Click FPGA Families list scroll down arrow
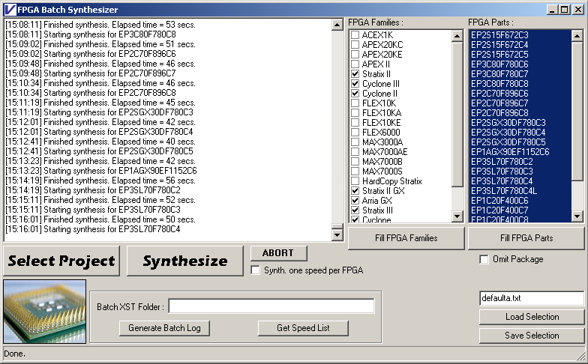 (457, 216)
